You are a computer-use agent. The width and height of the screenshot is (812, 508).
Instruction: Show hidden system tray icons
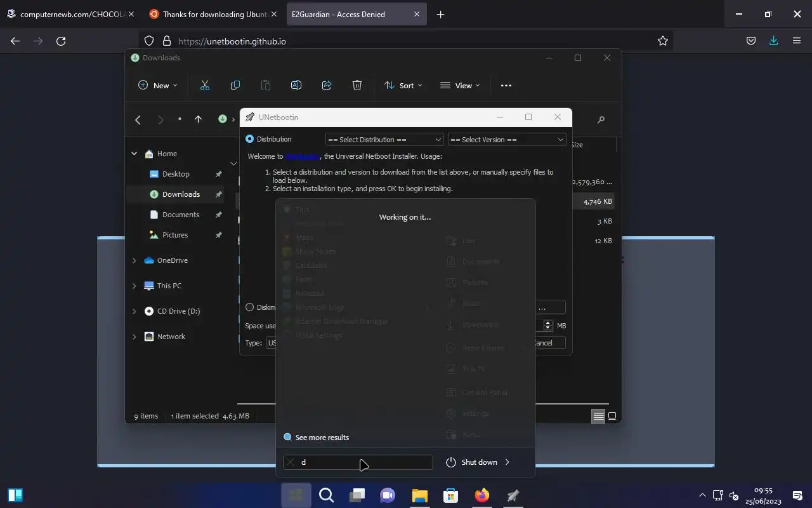click(x=702, y=495)
